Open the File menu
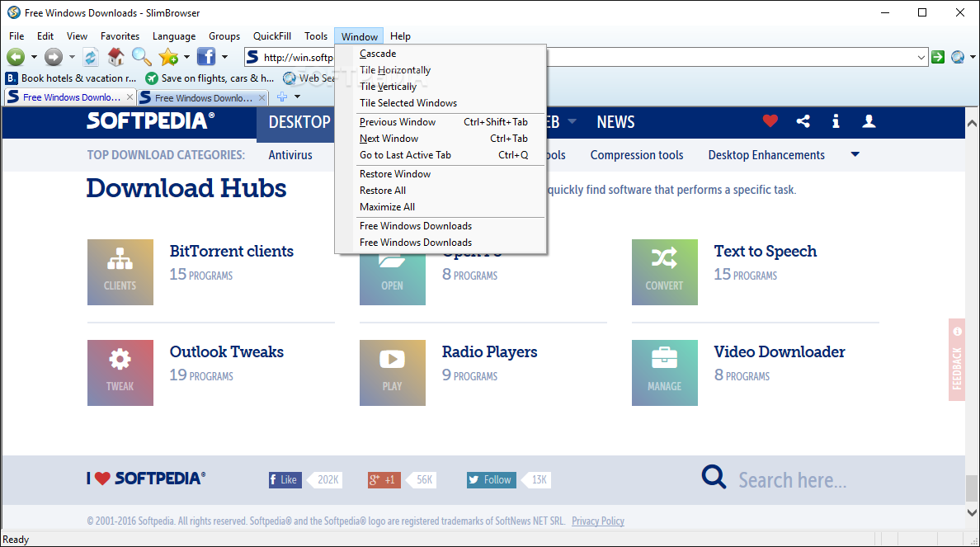Image resolution: width=980 pixels, height=547 pixels. 16,36
